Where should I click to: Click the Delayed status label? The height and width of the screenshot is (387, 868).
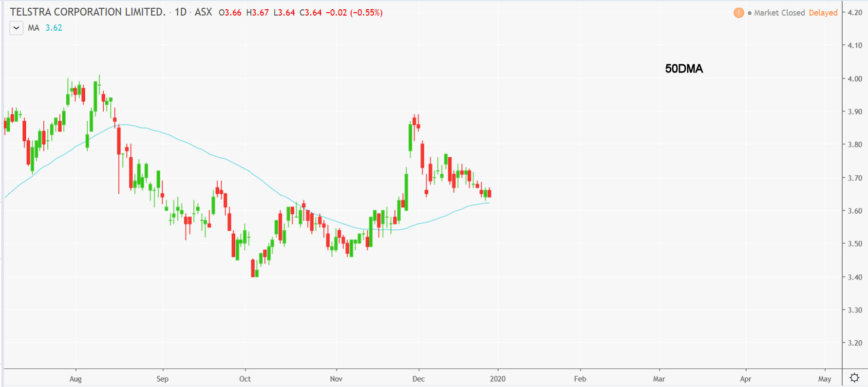coord(823,13)
